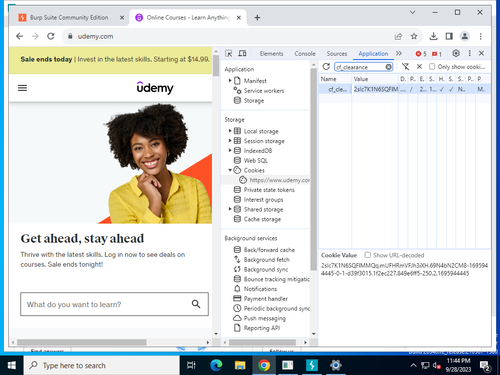Sort cookies by Value column header
This screenshot has height=375, width=500.
click(375, 79)
